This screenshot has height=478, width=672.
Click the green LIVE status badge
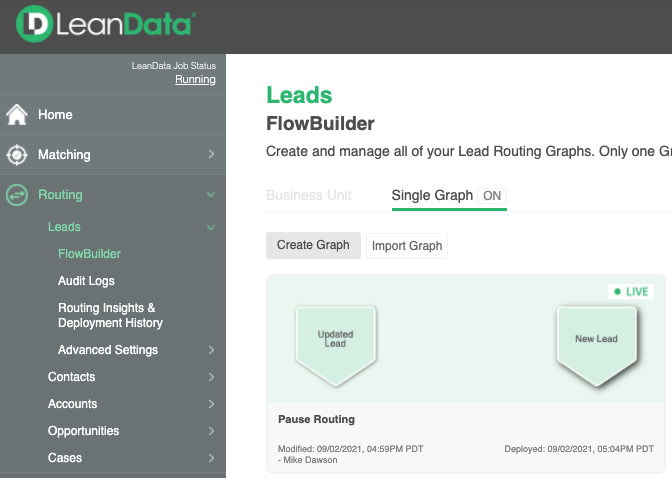click(x=631, y=292)
